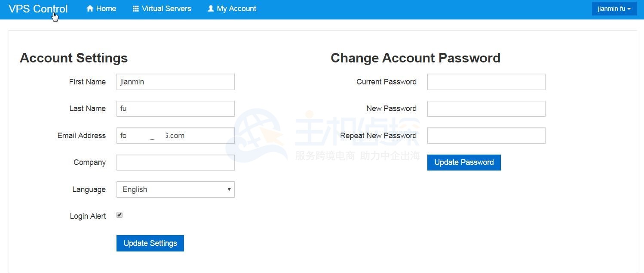
Task: Click the Home house icon
Action: pos(90,9)
